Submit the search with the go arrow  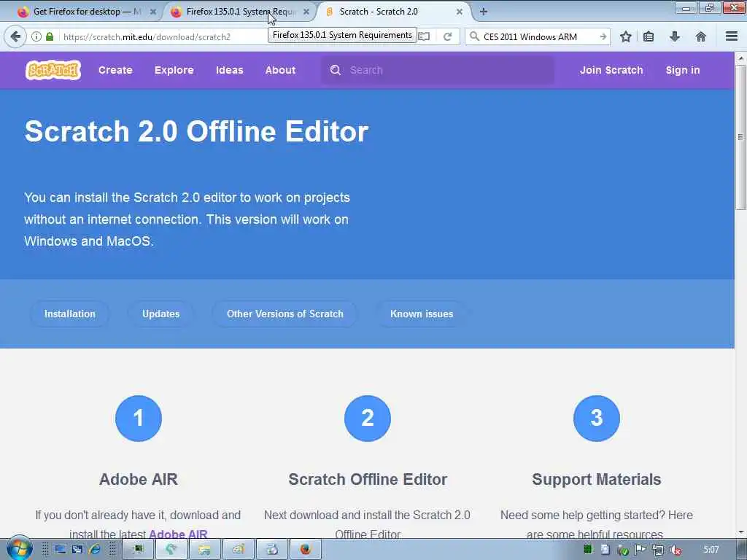coord(603,36)
